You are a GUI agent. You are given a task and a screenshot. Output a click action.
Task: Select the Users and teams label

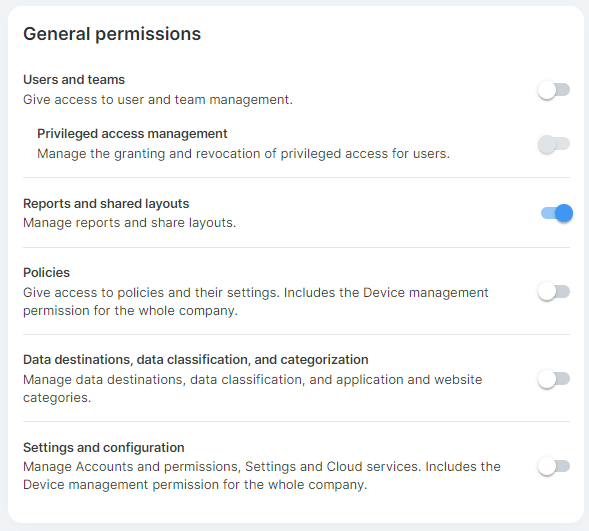74,80
